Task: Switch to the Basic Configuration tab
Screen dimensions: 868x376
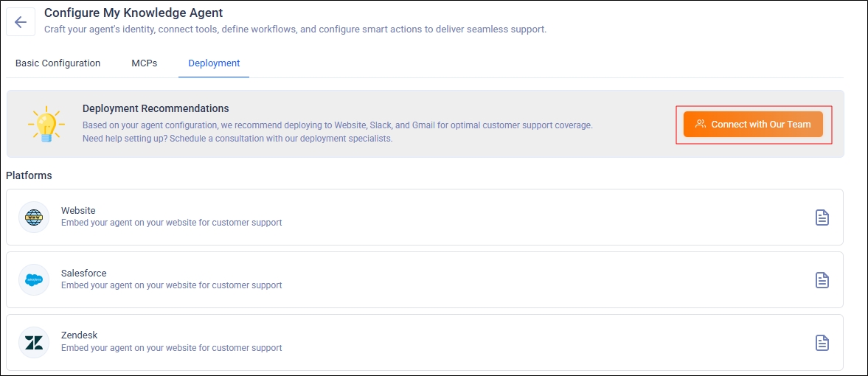Action: (58, 63)
